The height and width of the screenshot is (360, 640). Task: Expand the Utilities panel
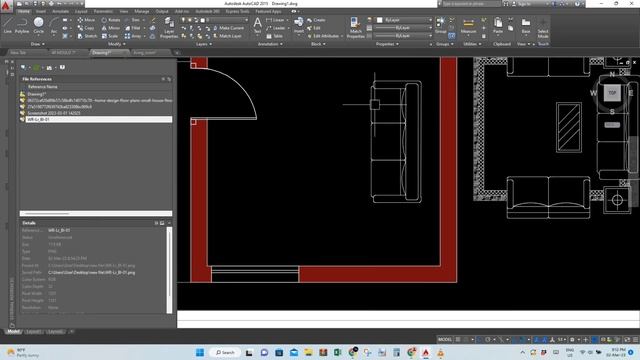tap(472, 44)
